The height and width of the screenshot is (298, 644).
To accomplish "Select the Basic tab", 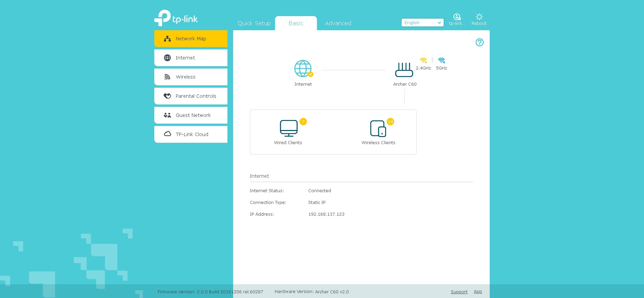I will pyautogui.click(x=296, y=23).
